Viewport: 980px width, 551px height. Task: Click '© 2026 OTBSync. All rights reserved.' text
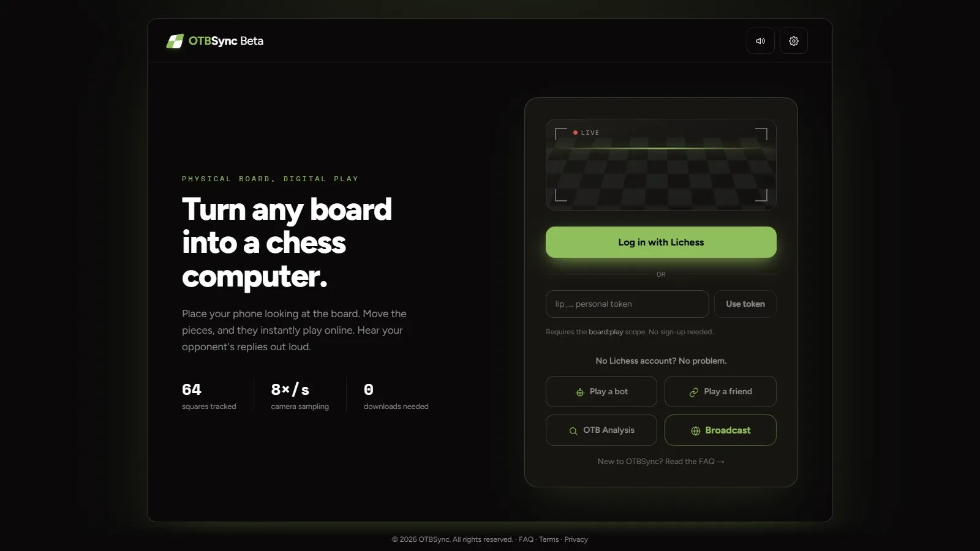pos(453,539)
